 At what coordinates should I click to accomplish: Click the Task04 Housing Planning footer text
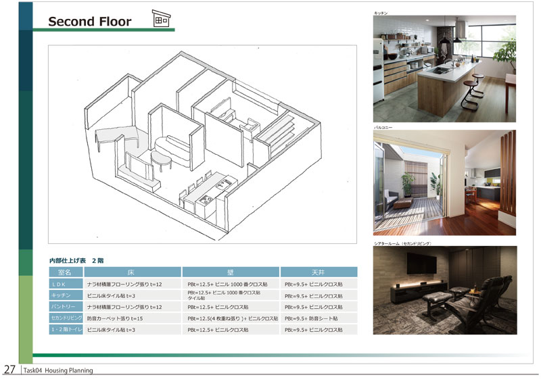(57, 370)
